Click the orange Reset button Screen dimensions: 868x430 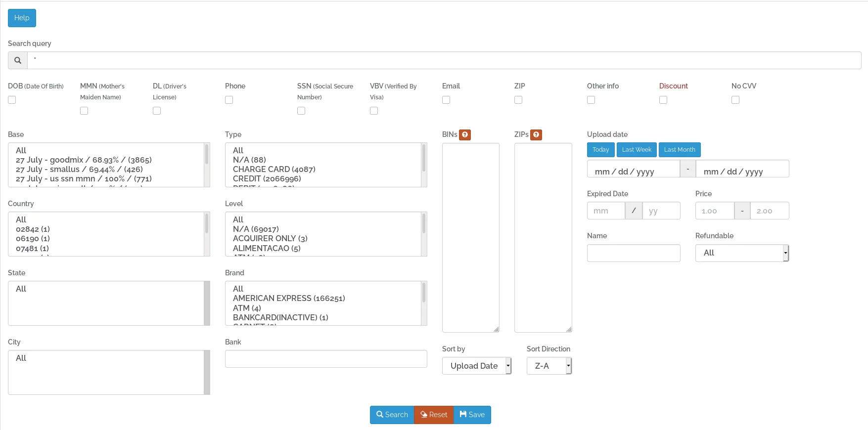point(434,415)
